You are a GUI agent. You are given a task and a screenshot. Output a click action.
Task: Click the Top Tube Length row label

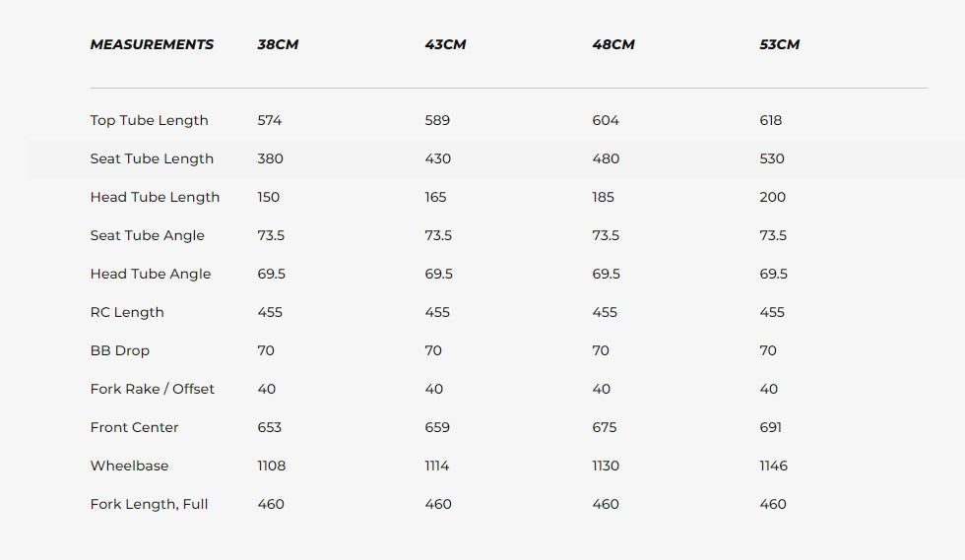[149, 120]
